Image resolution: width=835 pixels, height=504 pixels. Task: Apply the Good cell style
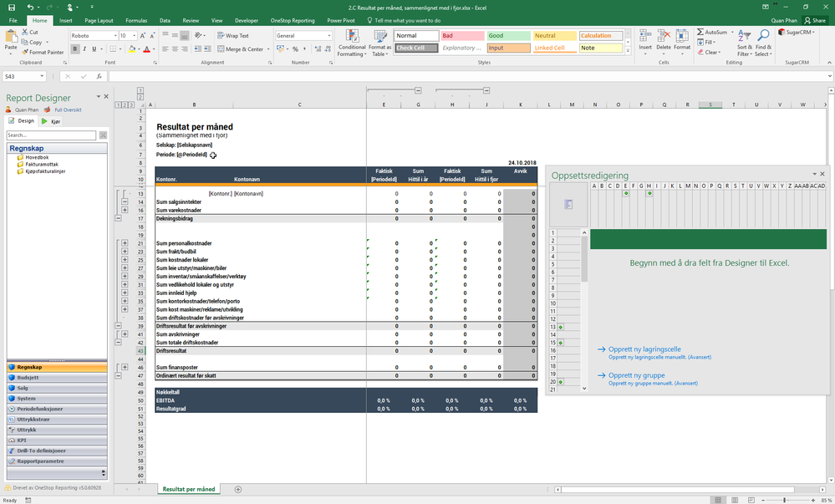tap(508, 36)
